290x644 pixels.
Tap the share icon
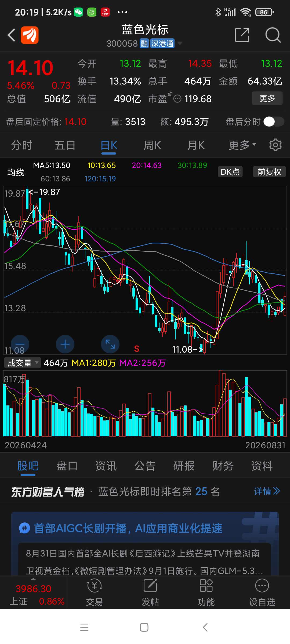coord(242,35)
